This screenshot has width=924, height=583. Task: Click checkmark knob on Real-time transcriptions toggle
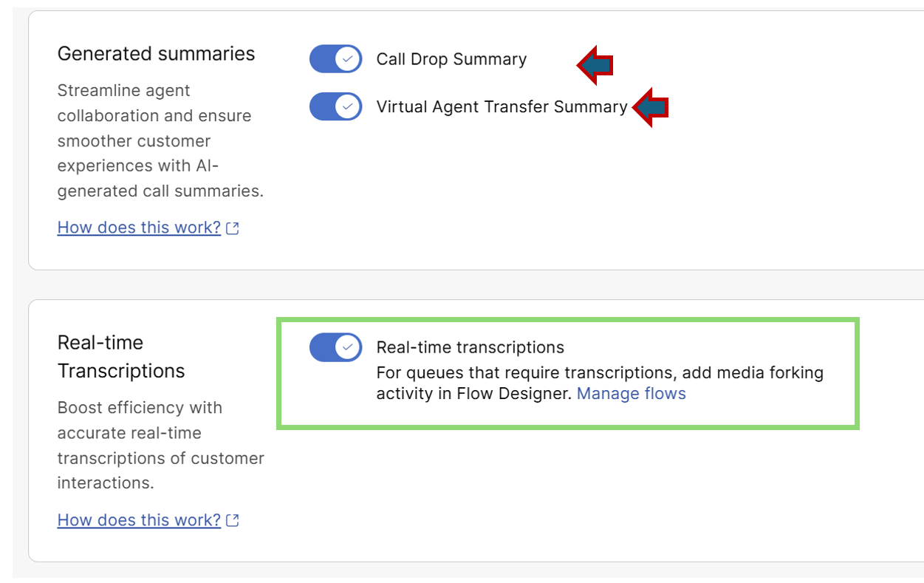pyautogui.click(x=348, y=347)
